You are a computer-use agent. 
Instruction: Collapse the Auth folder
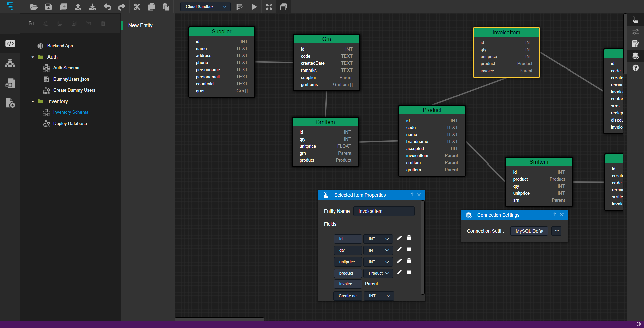point(33,57)
